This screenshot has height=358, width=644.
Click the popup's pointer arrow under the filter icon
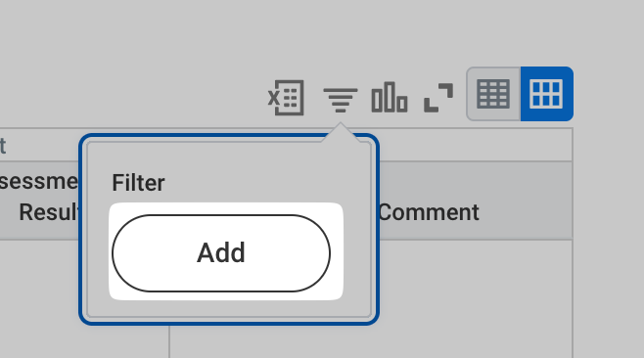(341, 132)
